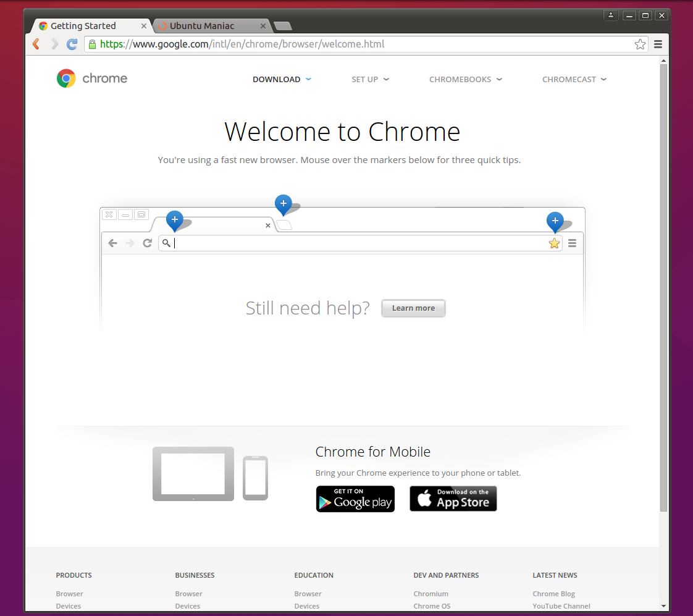Click the scrollbar up arrow
The height and width of the screenshot is (616, 693).
663,60
